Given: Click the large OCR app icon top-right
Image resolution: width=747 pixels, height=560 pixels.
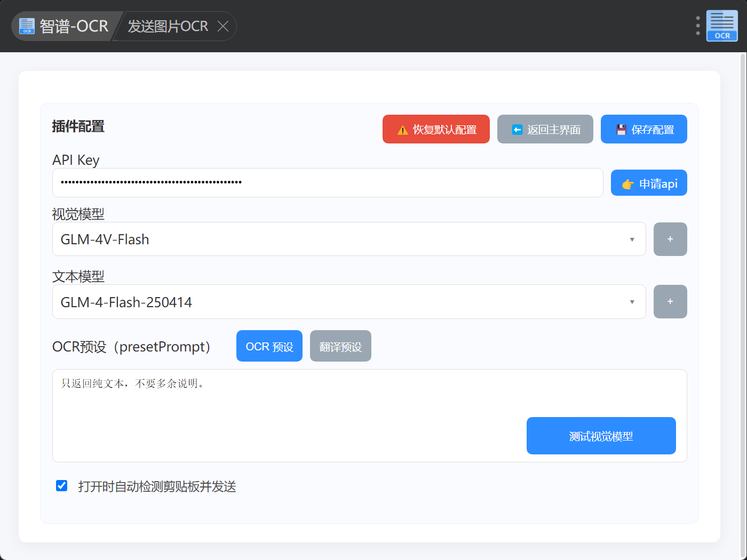Looking at the screenshot, I should 722,26.
